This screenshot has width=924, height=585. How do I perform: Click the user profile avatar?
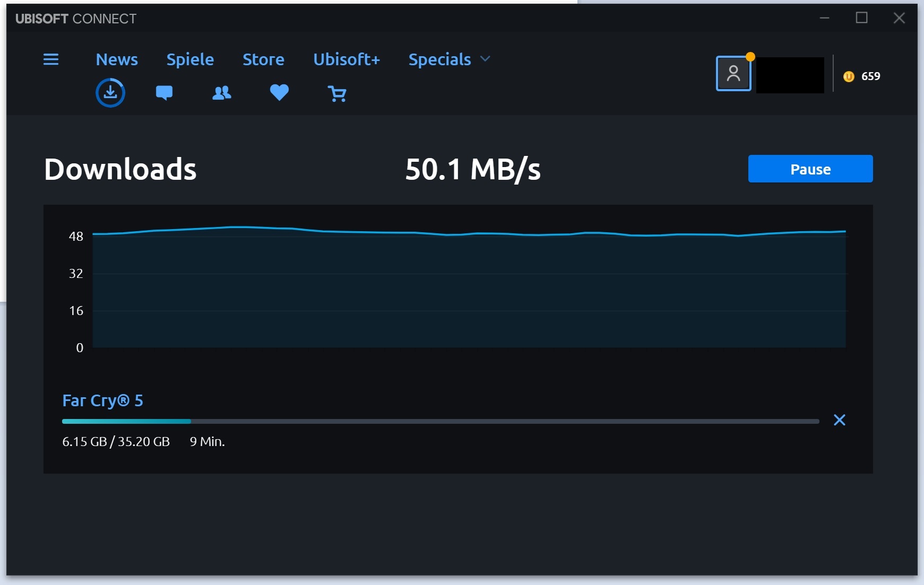[x=733, y=74]
